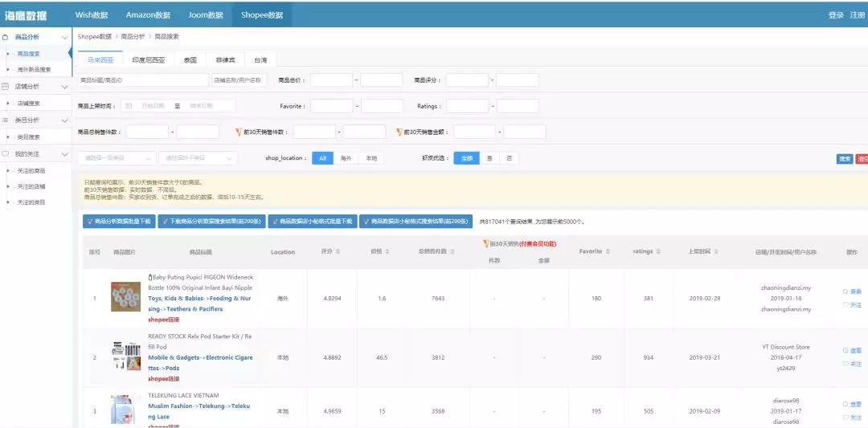
Task: Sort by the Favorite column sort arrows
Action: 608,252
